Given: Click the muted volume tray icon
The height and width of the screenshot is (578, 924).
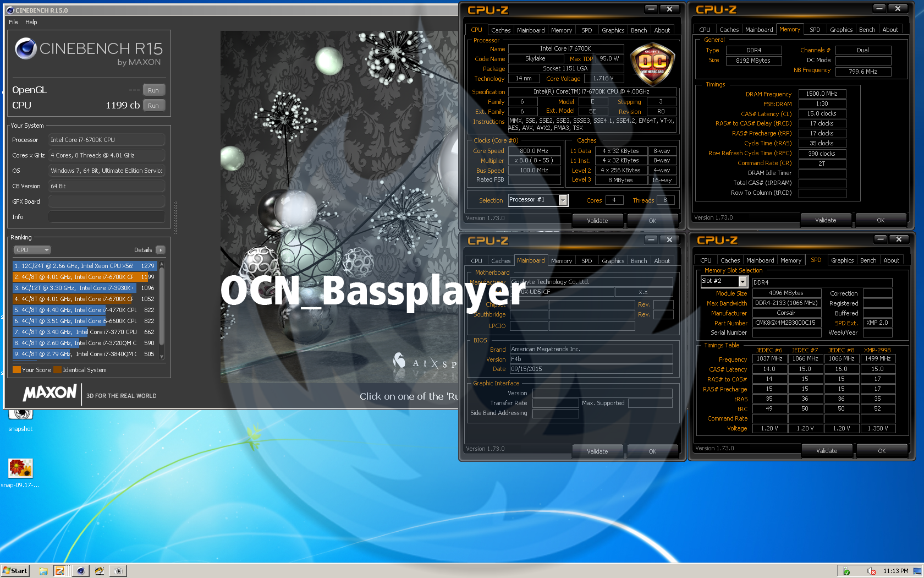Looking at the screenshot, I should click(x=871, y=571).
